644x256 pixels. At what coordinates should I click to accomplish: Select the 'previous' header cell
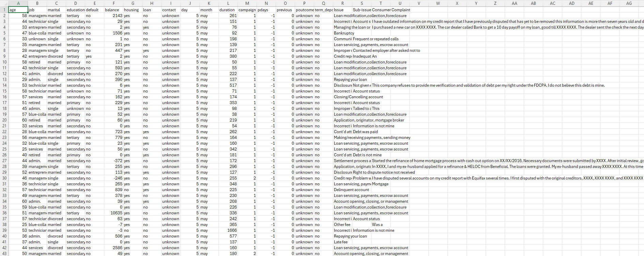[285, 10]
